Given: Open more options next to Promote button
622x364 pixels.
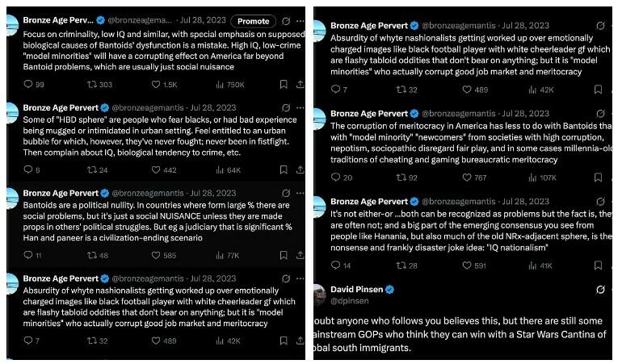Looking at the screenshot, I should coord(292,21).
